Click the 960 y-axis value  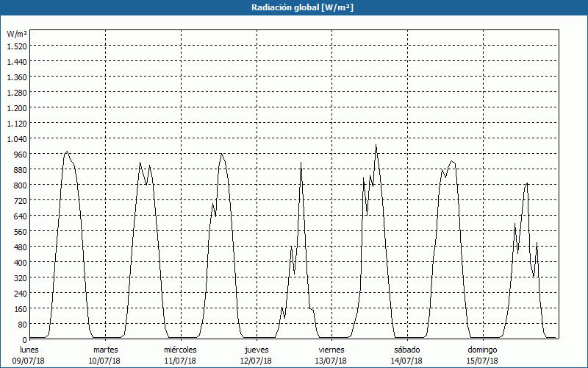pyautogui.click(x=21, y=155)
